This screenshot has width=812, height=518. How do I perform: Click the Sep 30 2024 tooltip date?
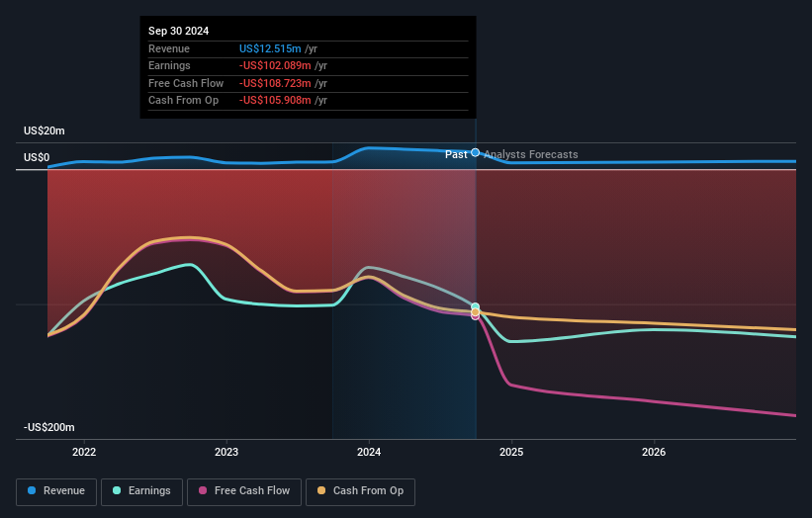point(179,31)
